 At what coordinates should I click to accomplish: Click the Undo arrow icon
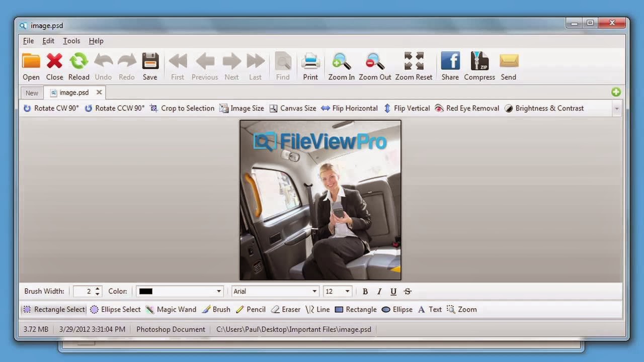pos(103,61)
